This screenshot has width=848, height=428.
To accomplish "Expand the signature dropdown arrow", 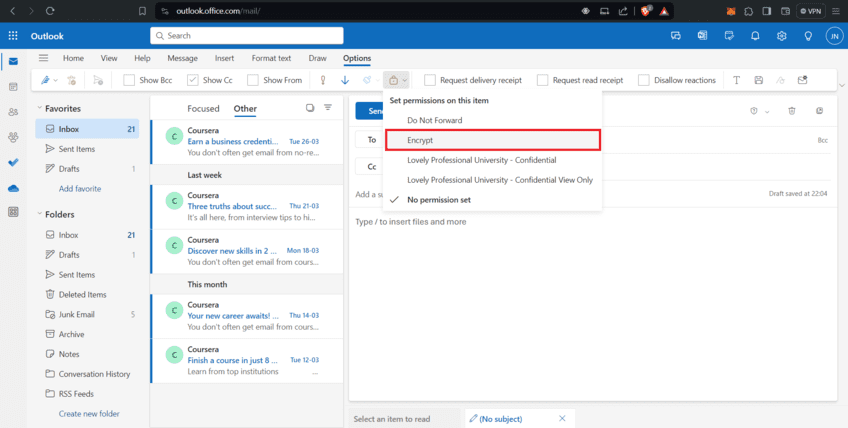I will tap(56, 81).
